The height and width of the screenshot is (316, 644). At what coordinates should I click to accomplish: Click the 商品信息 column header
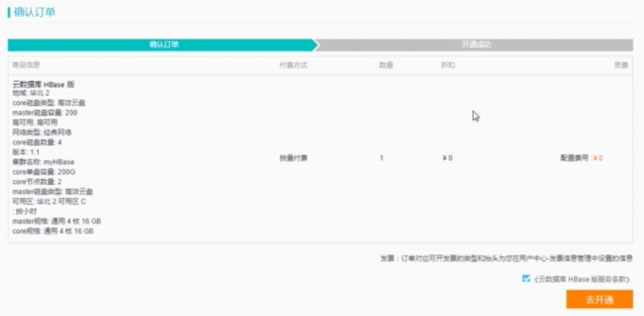coord(26,65)
